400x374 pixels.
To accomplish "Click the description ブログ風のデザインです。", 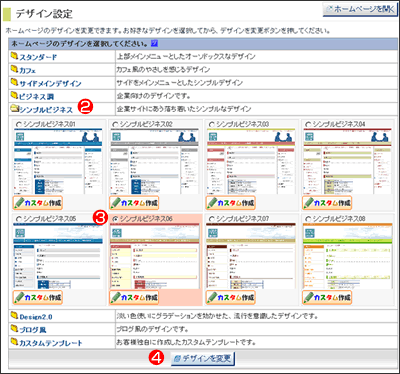I will coord(152,329).
